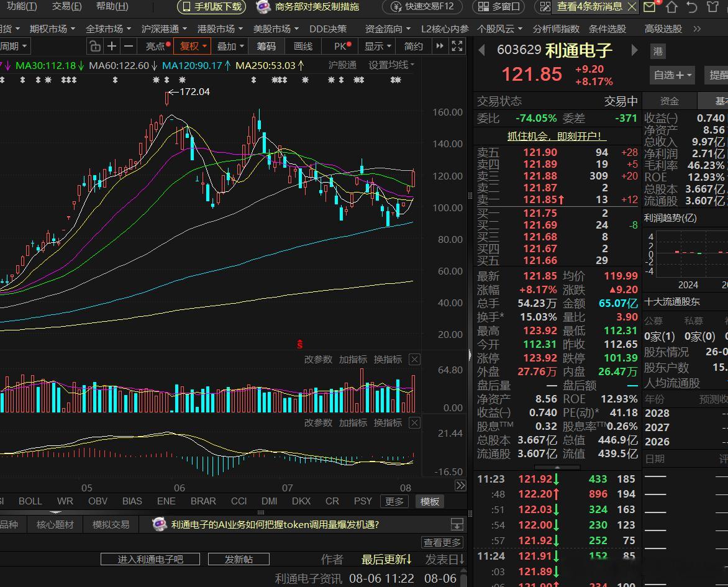Collapse side panel via divider handle
The image size is (728, 587).
pos(470,355)
